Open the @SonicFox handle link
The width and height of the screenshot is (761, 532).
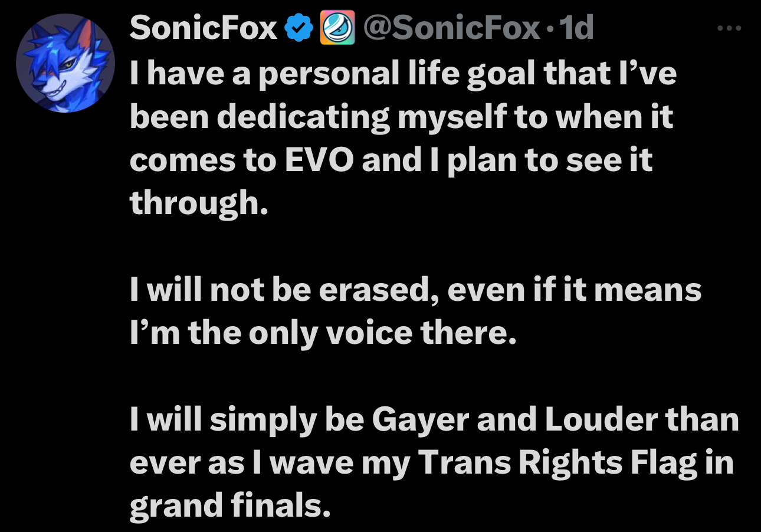click(x=451, y=28)
